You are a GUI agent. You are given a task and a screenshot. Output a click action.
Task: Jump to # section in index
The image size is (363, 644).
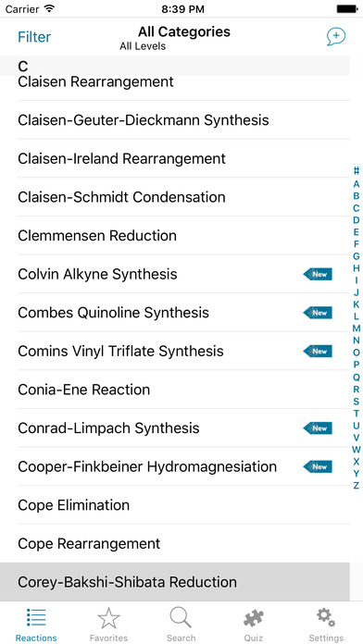click(357, 171)
